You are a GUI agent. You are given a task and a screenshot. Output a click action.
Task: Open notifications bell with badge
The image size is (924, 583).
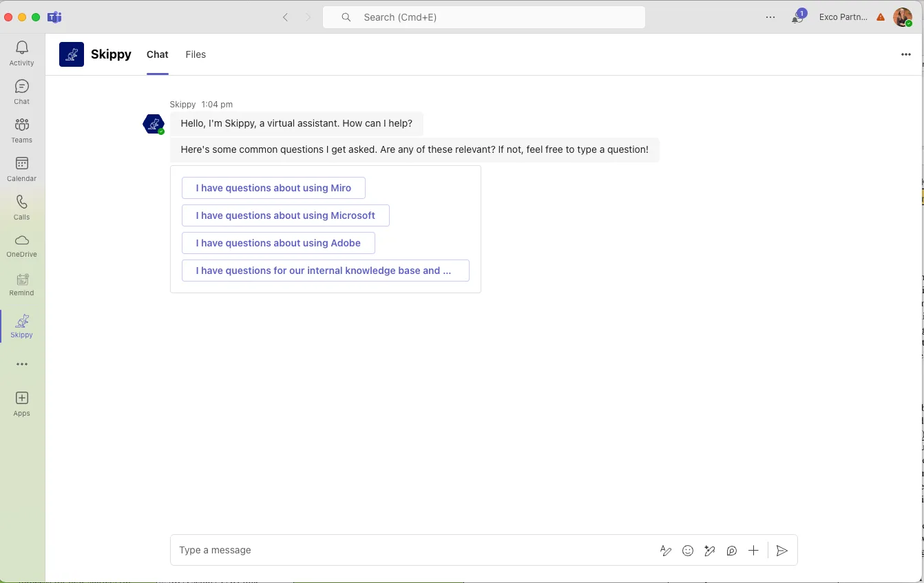(x=798, y=17)
